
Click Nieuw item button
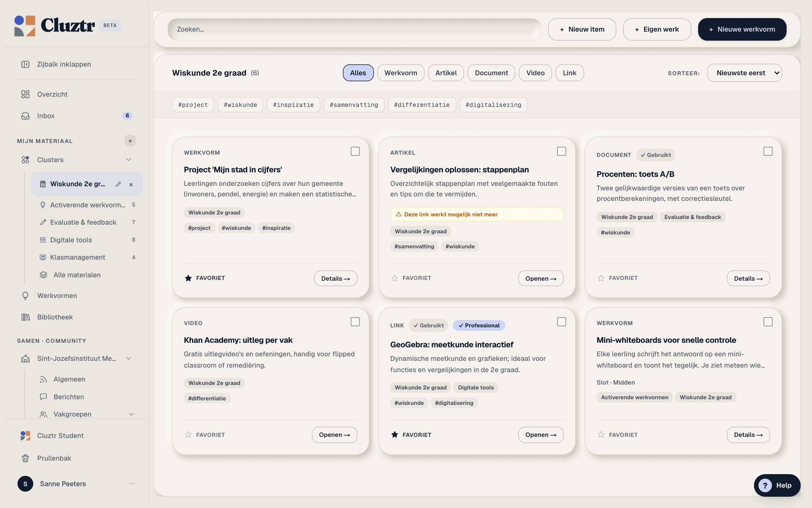(582, 29)
